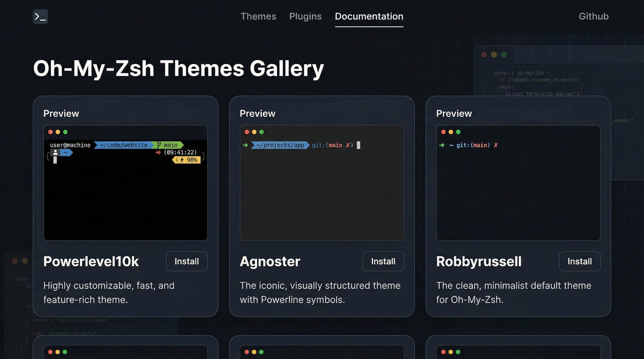
Task: Select the Documentation nav tab
Action: pos(369,16)
